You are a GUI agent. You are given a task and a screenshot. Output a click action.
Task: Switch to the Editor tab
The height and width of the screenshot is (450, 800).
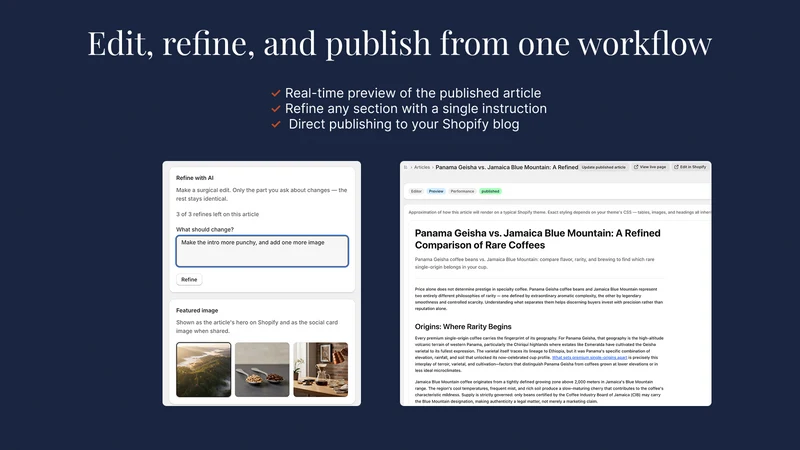416,191
